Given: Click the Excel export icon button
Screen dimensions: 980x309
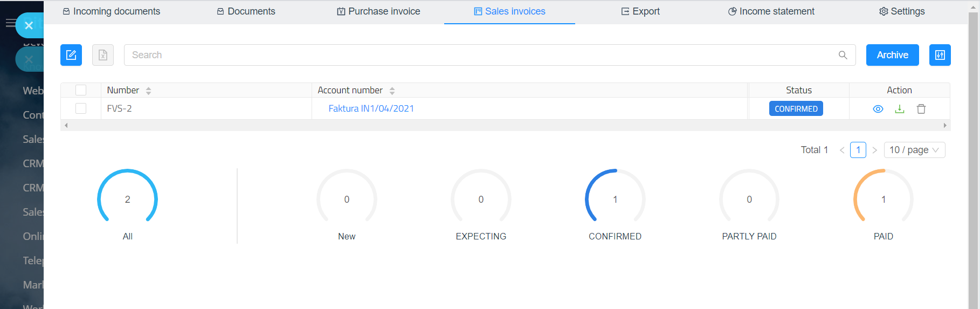Looking at the screenshot, I should point(103,55).
